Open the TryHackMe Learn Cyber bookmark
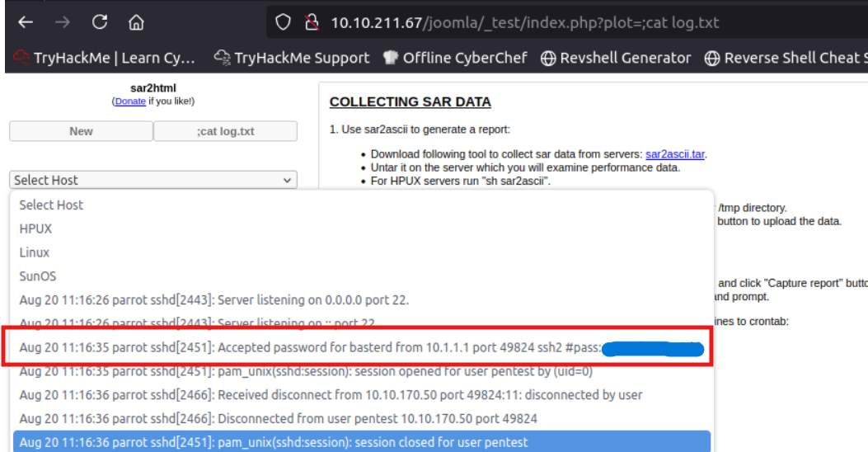 pos(106,58)
